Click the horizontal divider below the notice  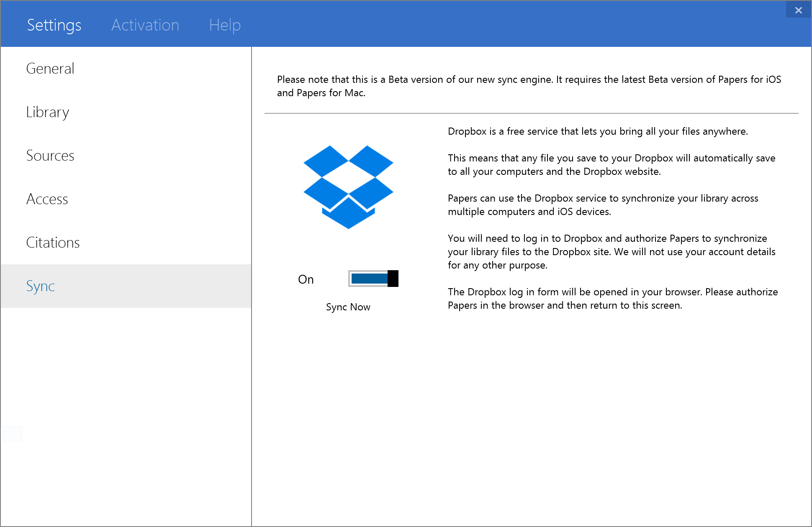pyautogui.click(x=532, y=112)
